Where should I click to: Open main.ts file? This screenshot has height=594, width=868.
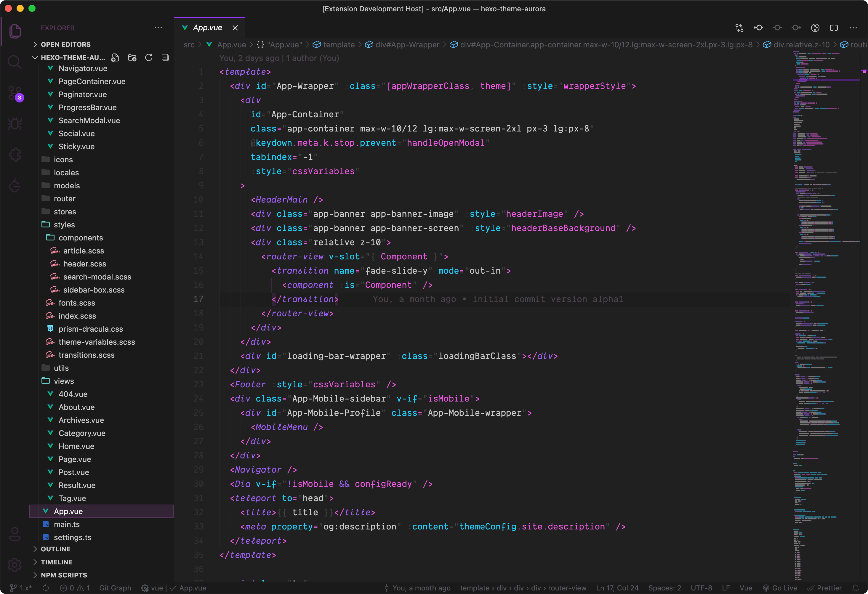point(102,524)
